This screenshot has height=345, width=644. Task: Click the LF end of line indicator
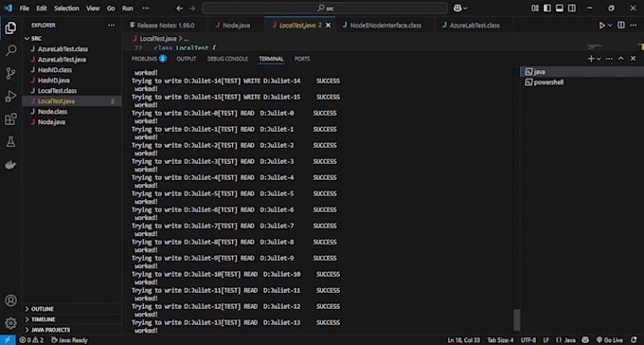pyautogui.click(x=546, y=340)
